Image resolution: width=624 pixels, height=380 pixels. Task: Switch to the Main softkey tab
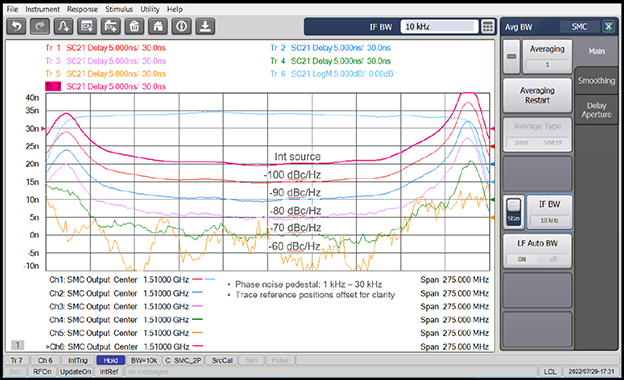coord(596,51)
